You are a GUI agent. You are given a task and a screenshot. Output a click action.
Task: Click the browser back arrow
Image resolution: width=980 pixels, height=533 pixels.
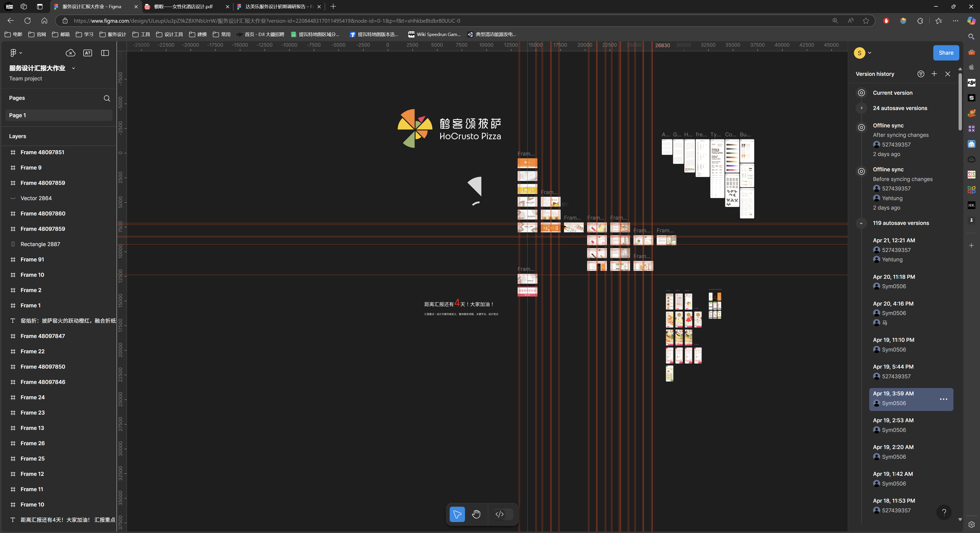click(x=11, y=20)
